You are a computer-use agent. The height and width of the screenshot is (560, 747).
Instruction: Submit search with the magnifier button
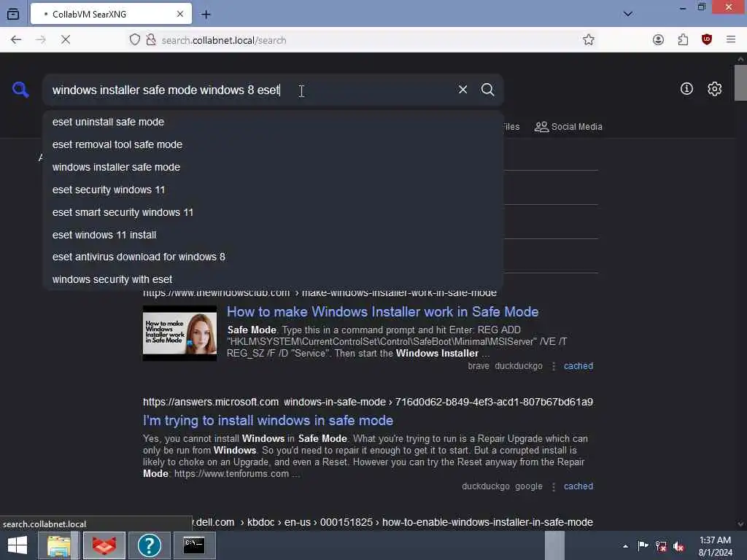(x=487, y=90)
